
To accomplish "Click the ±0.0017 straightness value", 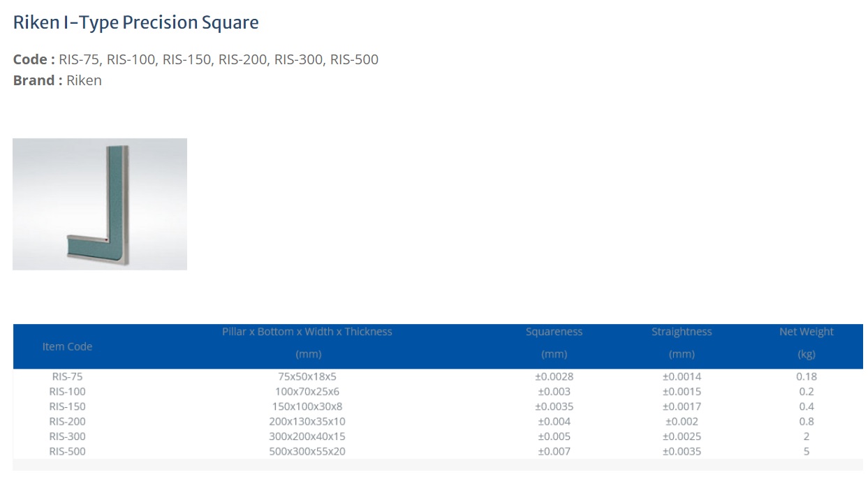I will (x=682, y=406).
